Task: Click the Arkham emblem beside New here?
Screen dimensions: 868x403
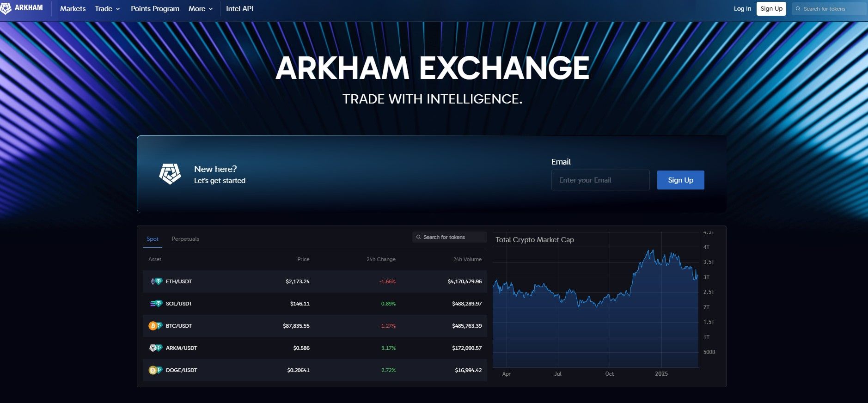Action: (x=170, y=174)
